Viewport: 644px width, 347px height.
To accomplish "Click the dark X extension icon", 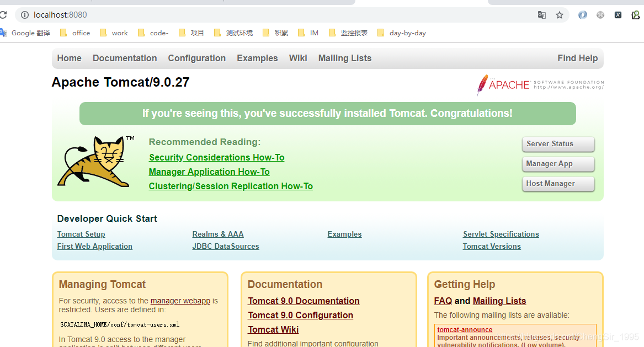I will 618,15.
